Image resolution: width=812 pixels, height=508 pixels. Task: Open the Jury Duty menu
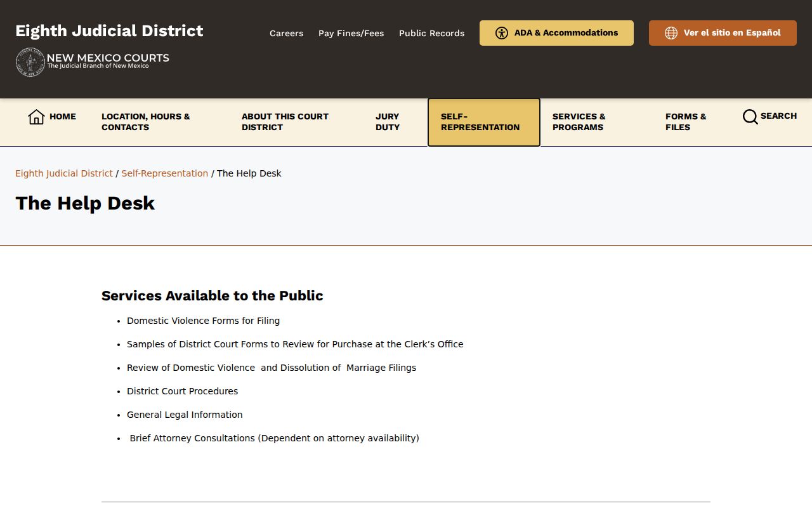[388, 122]
